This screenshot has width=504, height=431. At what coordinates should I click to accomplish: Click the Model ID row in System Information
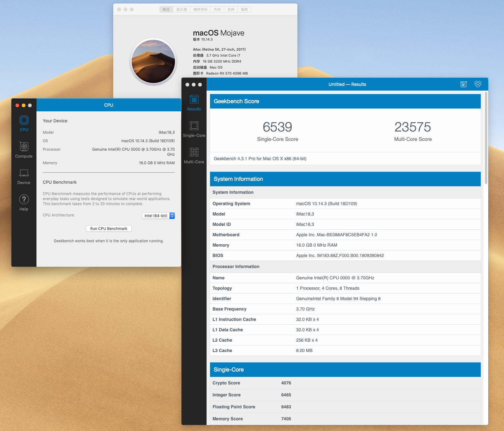click(345, 224)
